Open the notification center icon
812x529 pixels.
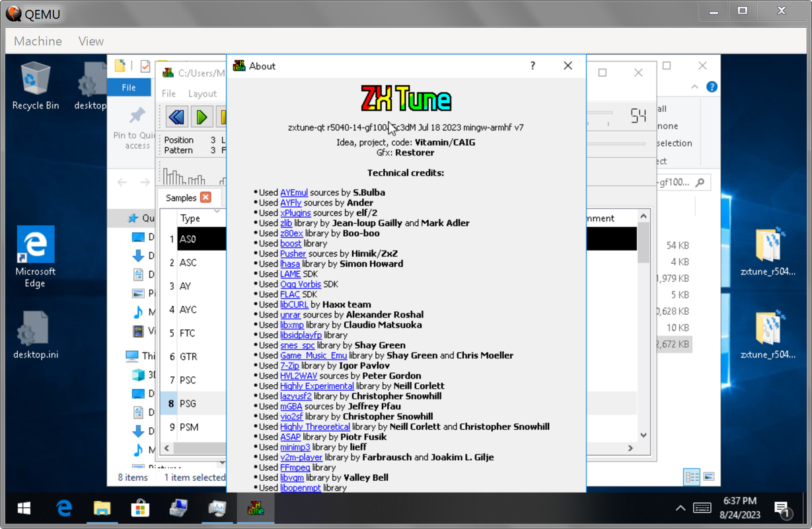point(781,509)
